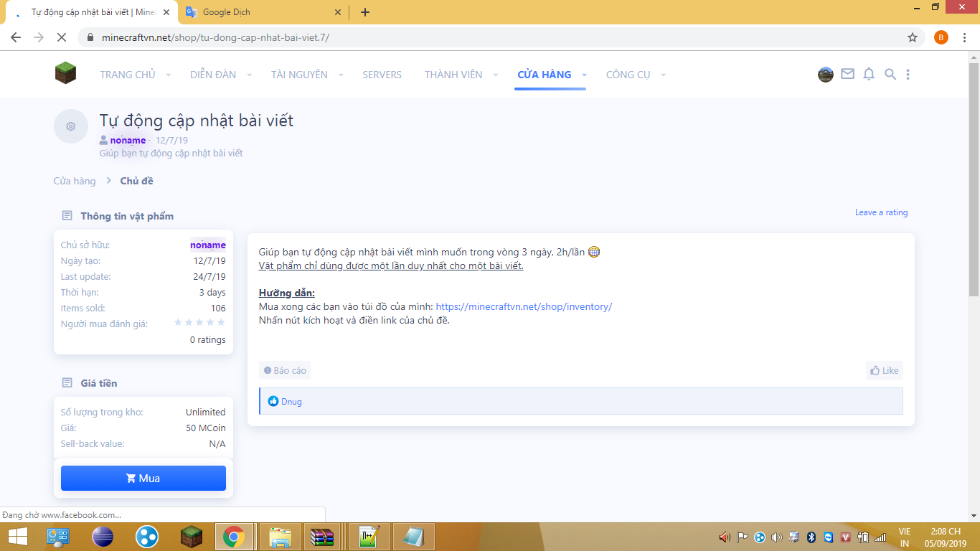The image size is (980, 551).
Task: Open the minecraftvn.net/shop/inventory/ link
Action: pyautogui.click(x=524, y=306)
